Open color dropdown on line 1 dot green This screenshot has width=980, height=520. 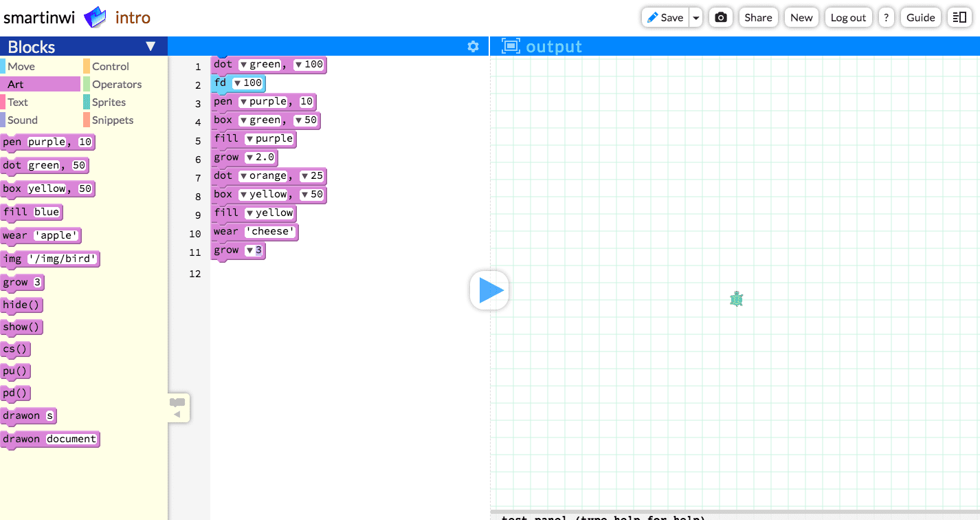tap(243, 65)
